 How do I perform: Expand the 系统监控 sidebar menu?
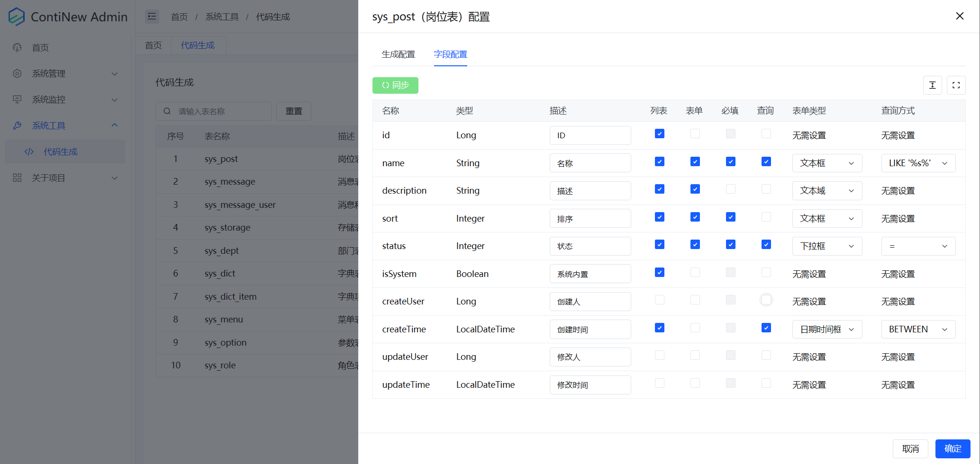65,99
